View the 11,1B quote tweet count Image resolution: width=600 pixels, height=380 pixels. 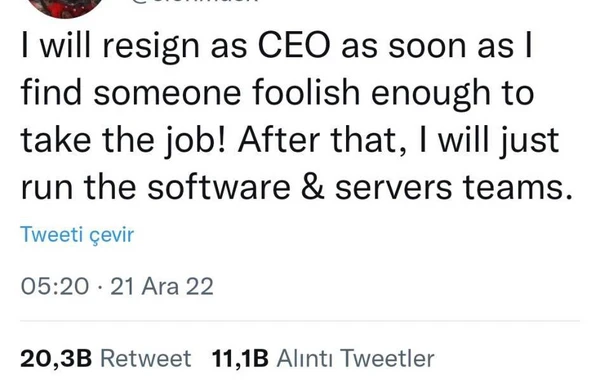coord(240,359)
